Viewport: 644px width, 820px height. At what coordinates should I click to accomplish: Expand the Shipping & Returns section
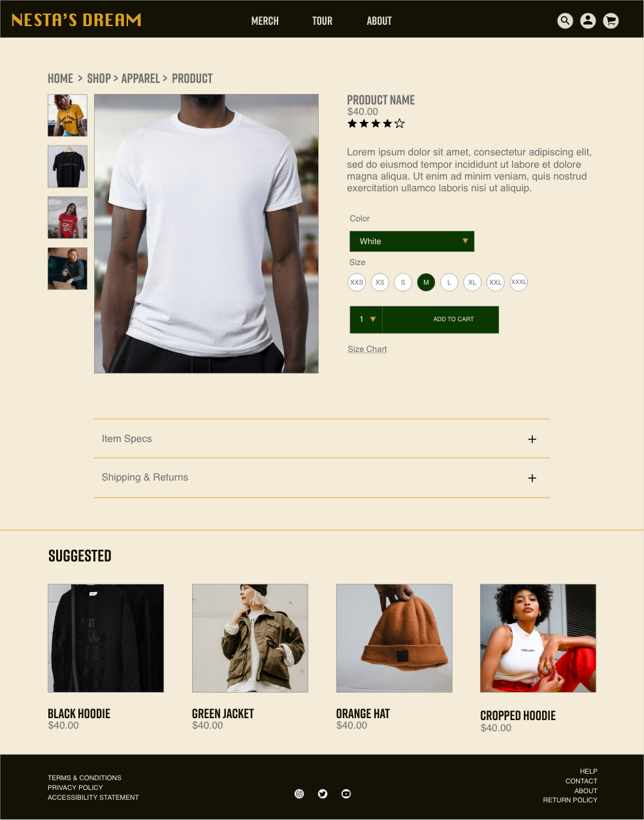click(322, 478)
